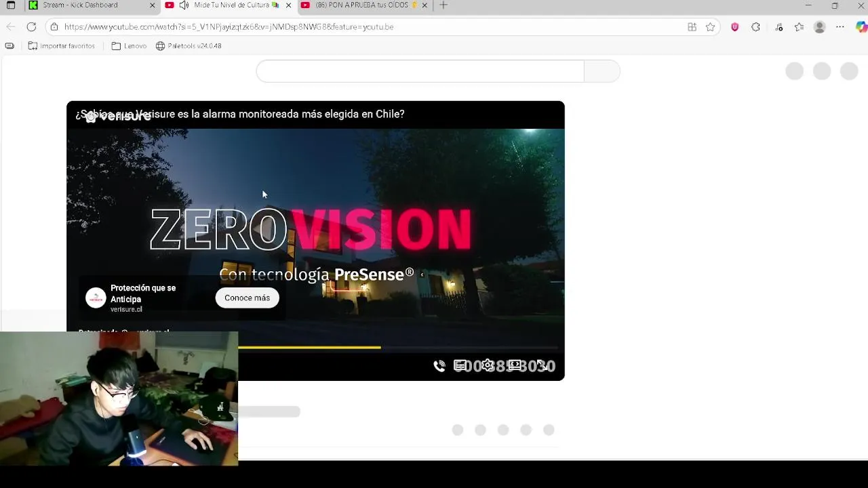View site information lock icon
The height and width of the screenshot is (488, 868).
point(54,27)
